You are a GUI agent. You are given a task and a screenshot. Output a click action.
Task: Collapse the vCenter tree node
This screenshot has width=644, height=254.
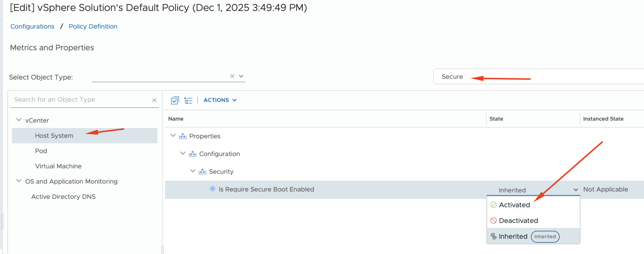pyautogui.click(x=19, y=120)
